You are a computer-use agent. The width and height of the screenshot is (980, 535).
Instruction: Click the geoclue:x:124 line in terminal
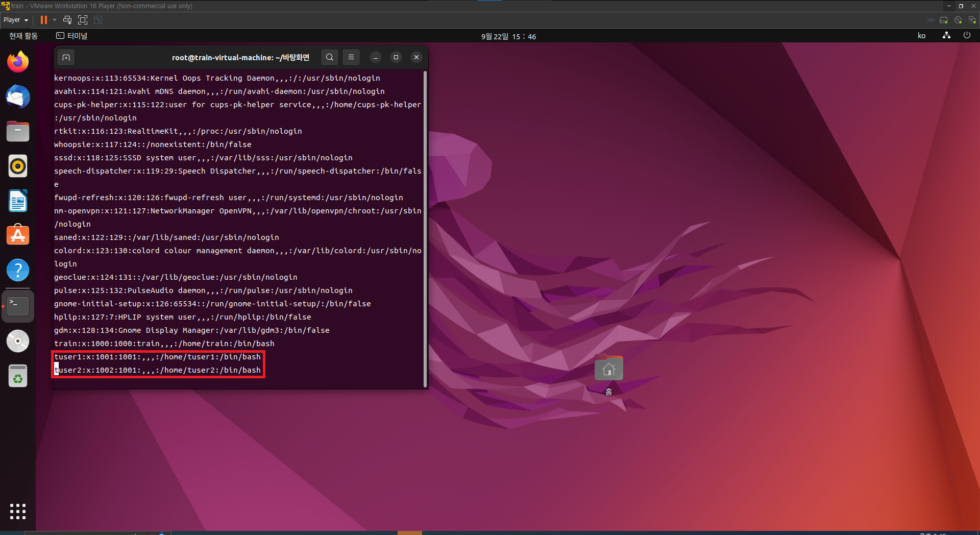[176, 277]
